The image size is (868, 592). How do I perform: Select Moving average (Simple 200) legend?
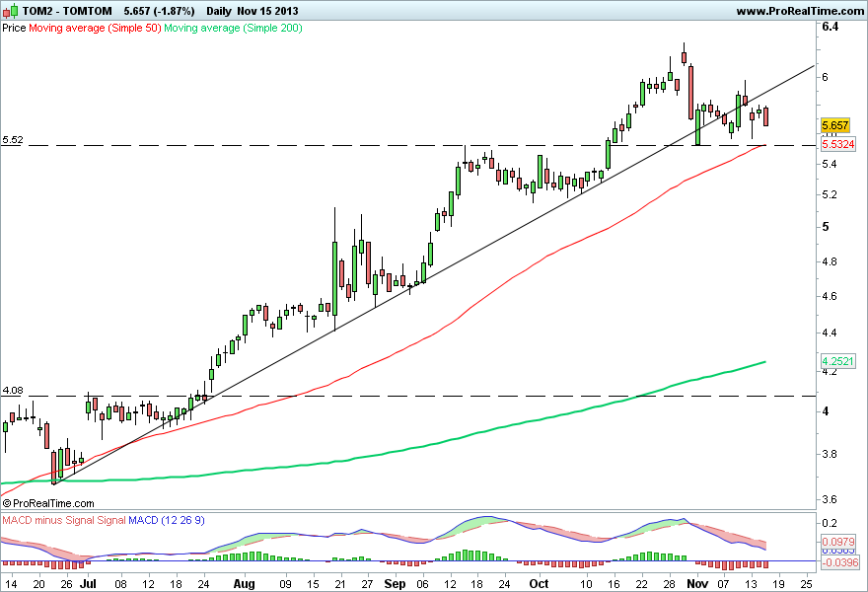click(x=233, y=28)
